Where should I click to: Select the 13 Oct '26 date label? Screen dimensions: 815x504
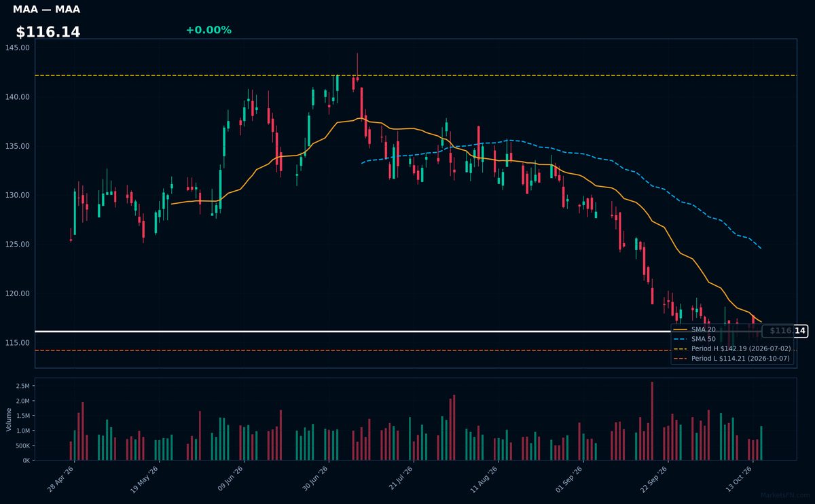pos(740,480)
